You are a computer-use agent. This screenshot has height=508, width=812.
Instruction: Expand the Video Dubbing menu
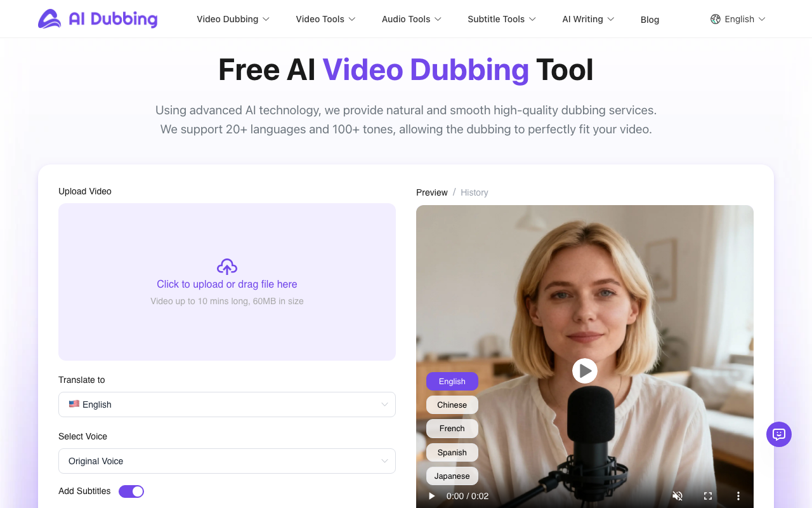tap(233, 19)
